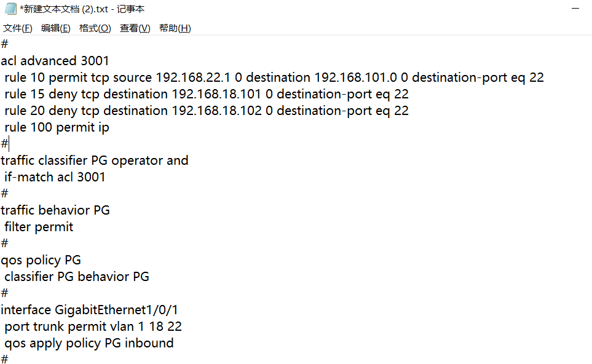Place cursor on the "filter permit" line

[x=39, y=227]
